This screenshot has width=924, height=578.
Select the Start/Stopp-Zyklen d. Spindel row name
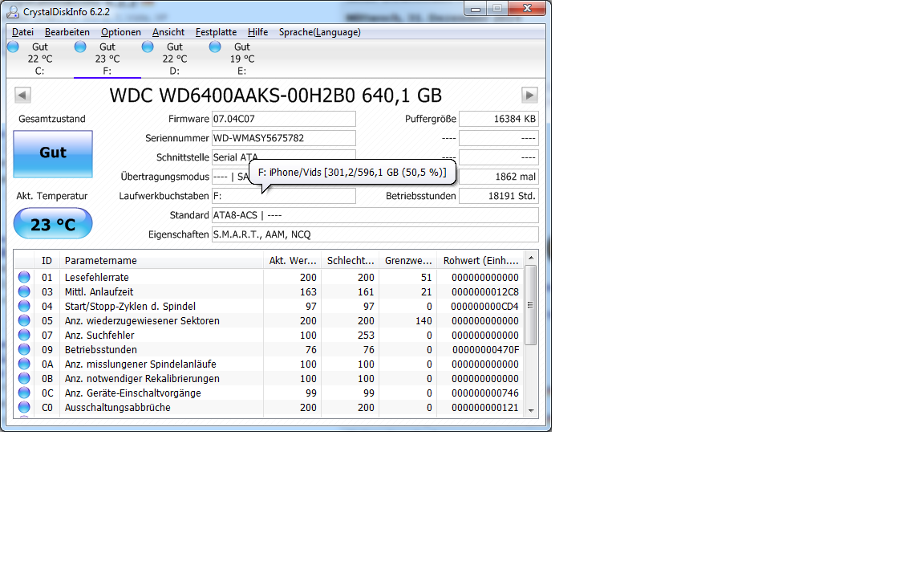130,306
